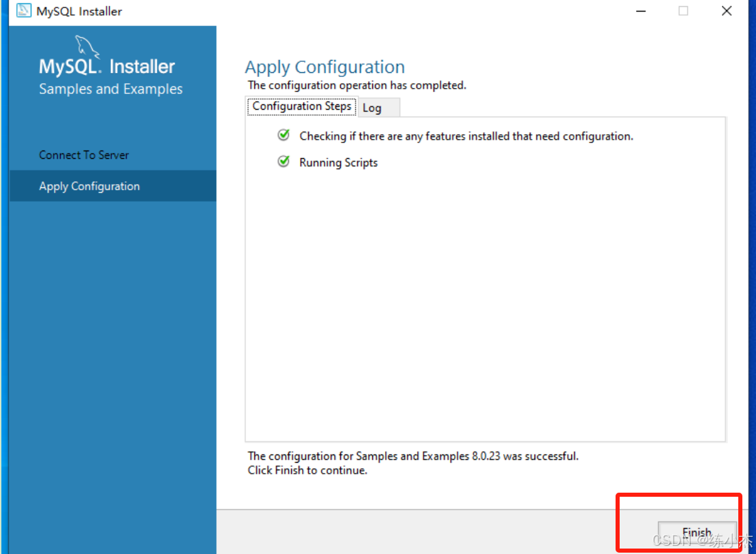This screenshot has height=554, width=756.
Task: Click the 'Checking if there are any features' text
Action: (466, 136)
